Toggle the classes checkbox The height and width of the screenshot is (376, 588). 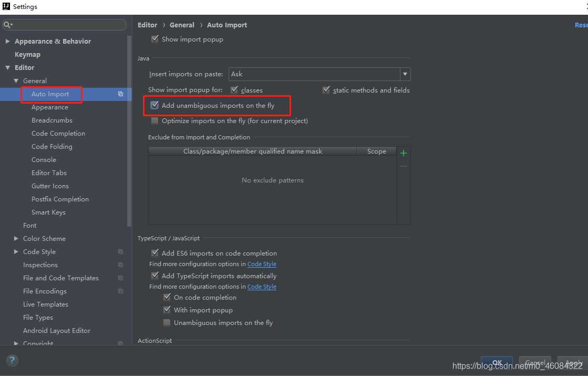click(x=234, y=90)
